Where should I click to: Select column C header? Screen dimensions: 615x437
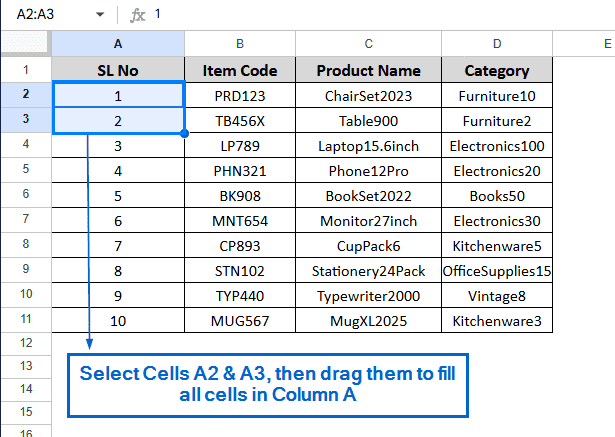tap(368, 44)
